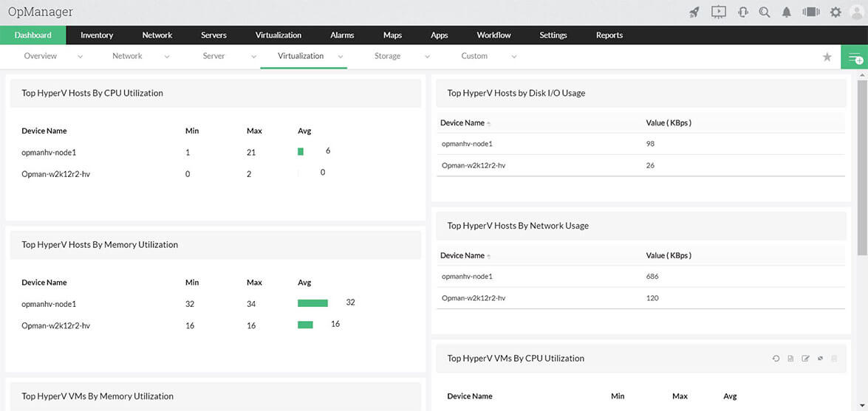Click the 686 value in Network Usage
868x411 pixels.
[652, 276]
